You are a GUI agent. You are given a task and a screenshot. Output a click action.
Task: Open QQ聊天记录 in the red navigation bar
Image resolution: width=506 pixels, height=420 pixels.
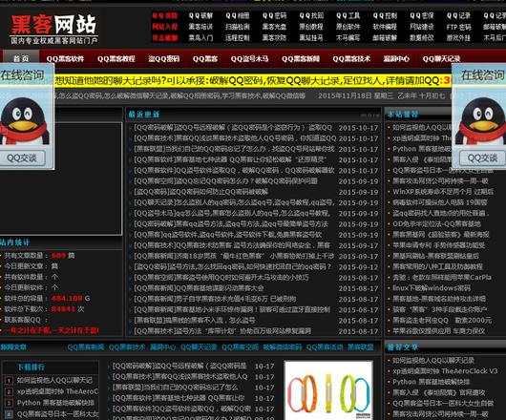click(441, 59)
